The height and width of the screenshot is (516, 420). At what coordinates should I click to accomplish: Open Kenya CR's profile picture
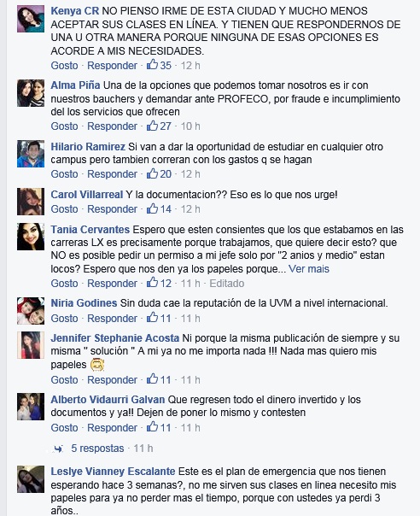tap(31, 19)
